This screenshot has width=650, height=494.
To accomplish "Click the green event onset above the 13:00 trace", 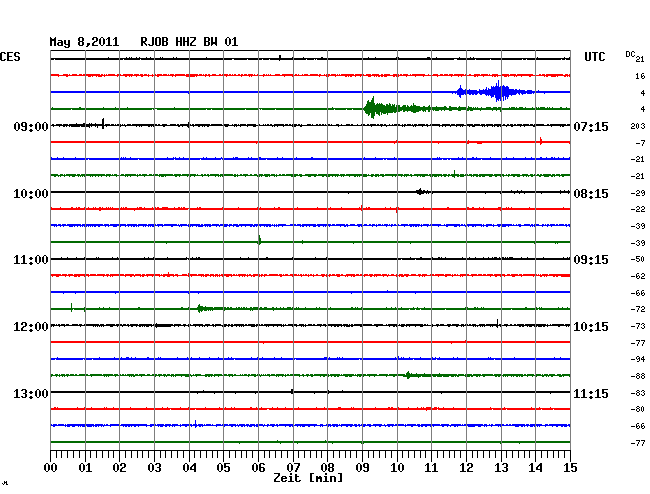I will (x=408, y=375).
